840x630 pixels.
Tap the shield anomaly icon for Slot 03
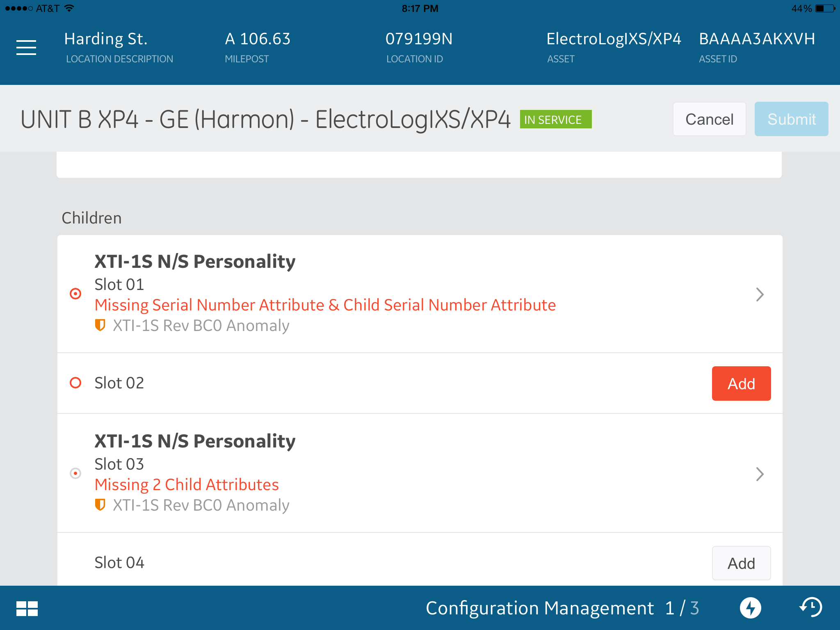[100, 505]
